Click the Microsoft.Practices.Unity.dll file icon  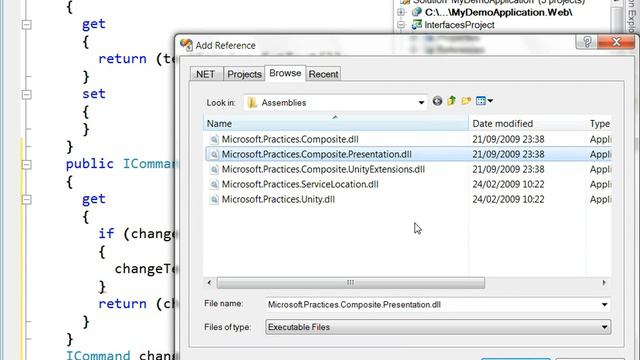214,200
